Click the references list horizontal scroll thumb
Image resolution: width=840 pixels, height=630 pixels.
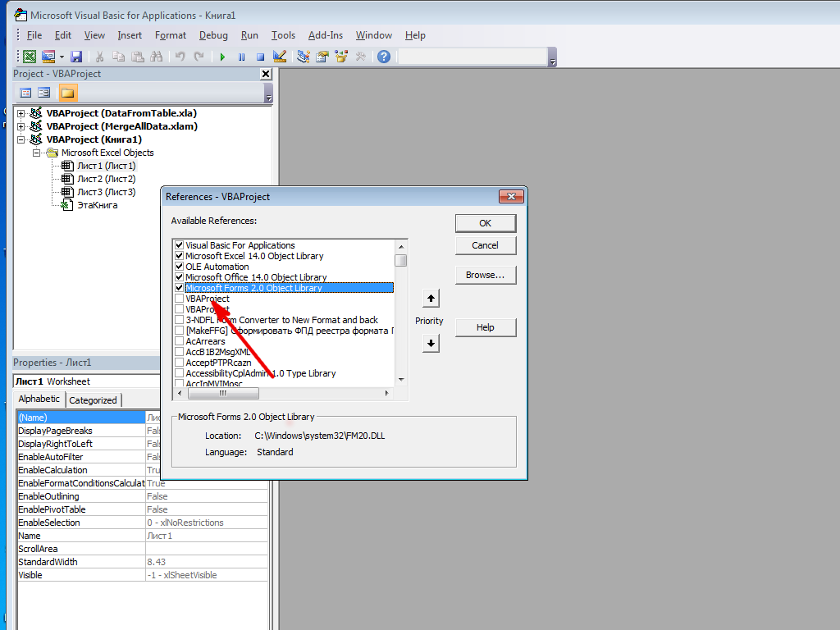coord(223,393)
